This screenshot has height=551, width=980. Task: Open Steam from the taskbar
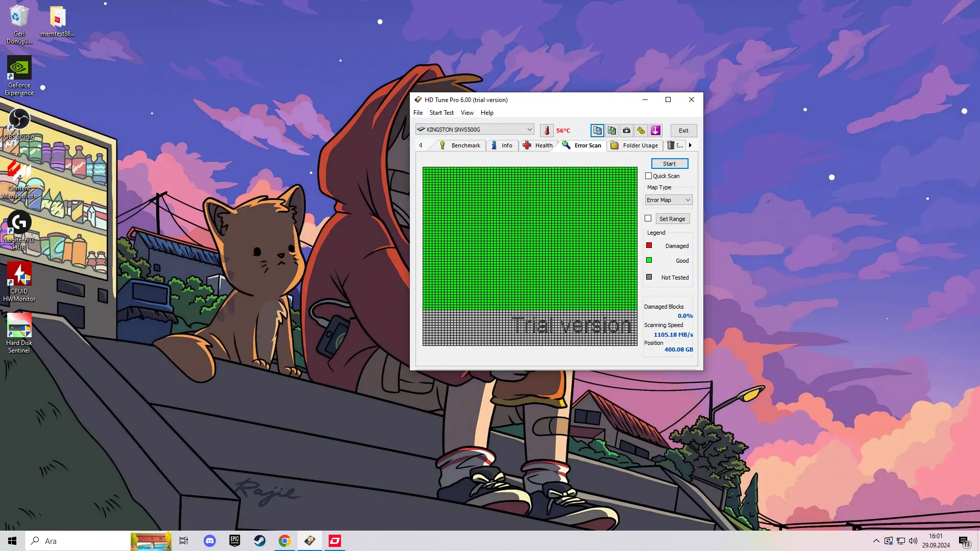coord(260,541)
